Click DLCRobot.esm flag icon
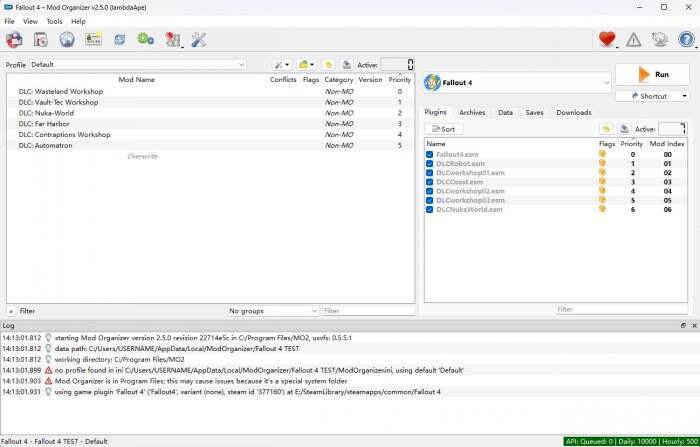The height and width of the screenshot is (447, 700). pyautogui.click(x=602, y=163)
